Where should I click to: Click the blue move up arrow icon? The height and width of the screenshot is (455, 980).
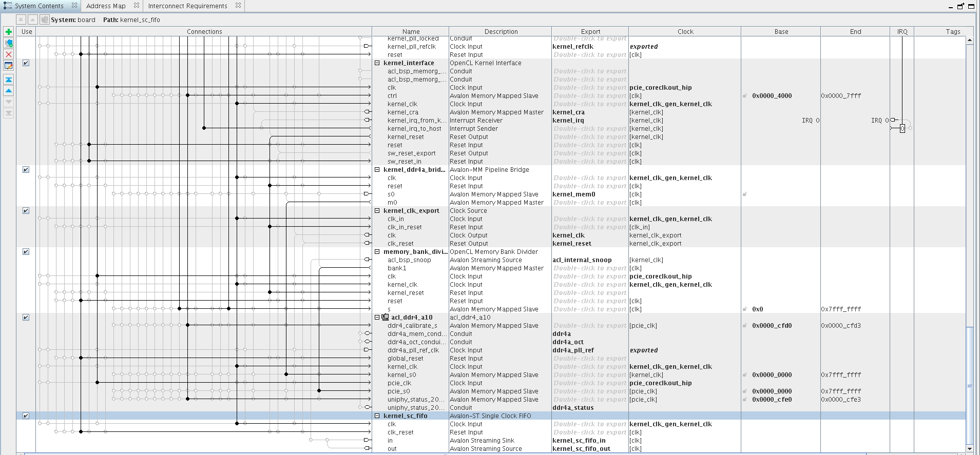[8, 91]
